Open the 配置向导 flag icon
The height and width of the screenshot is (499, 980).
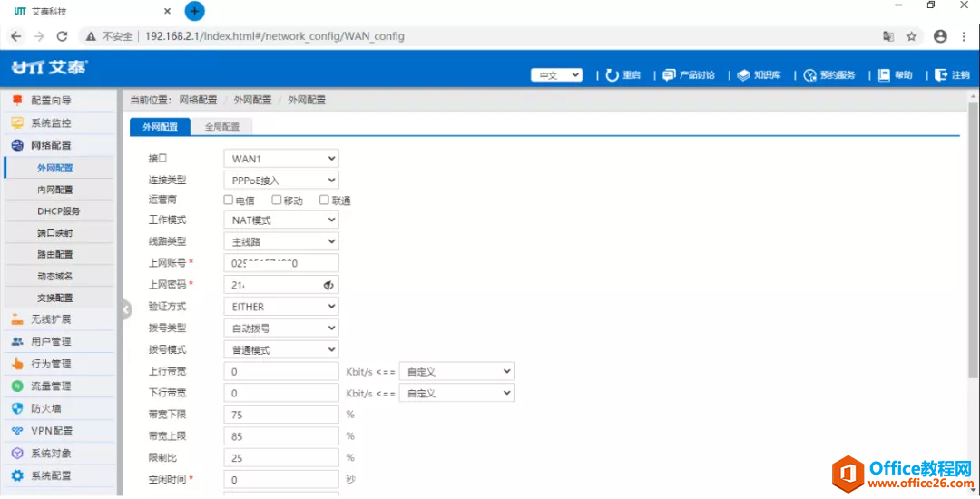[x=17, y=101]
